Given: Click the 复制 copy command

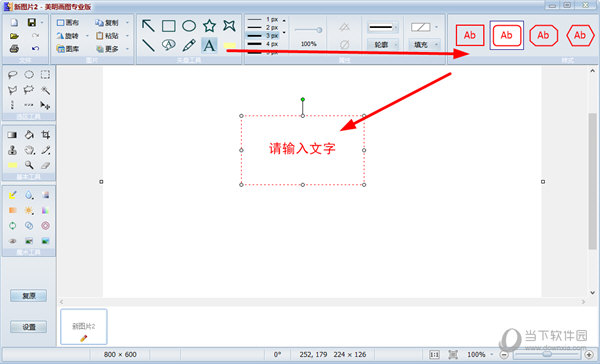Looking at the screenshot, I should click(x=107, y=23).
